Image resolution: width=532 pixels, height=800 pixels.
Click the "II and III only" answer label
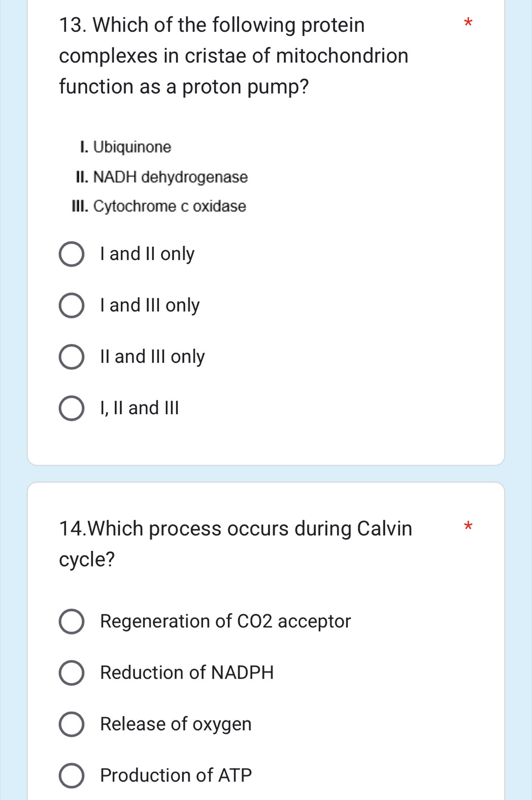pos(152,356)
